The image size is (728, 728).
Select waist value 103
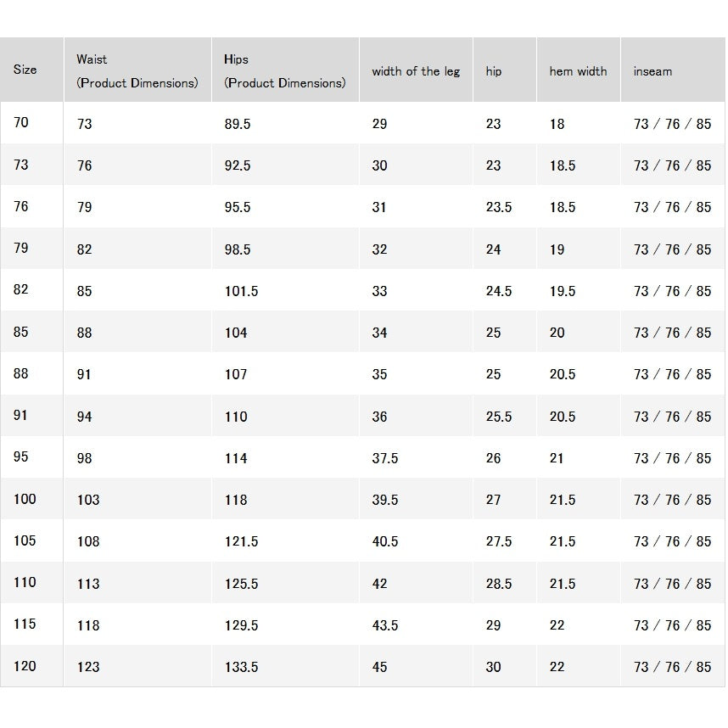click(88, 500)
